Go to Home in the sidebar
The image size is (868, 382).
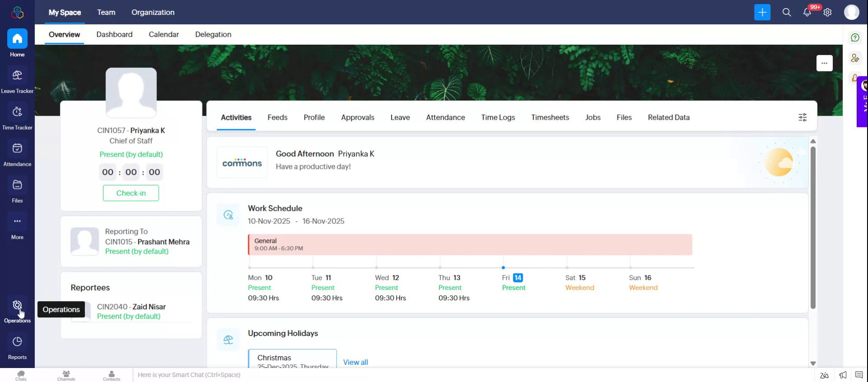pos(17,43)
